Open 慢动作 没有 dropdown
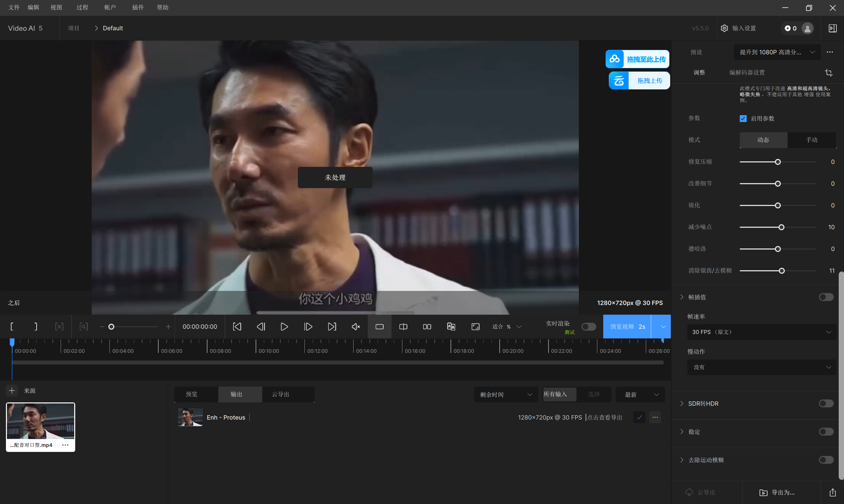844x504 pixels. [x=762, y=367]
